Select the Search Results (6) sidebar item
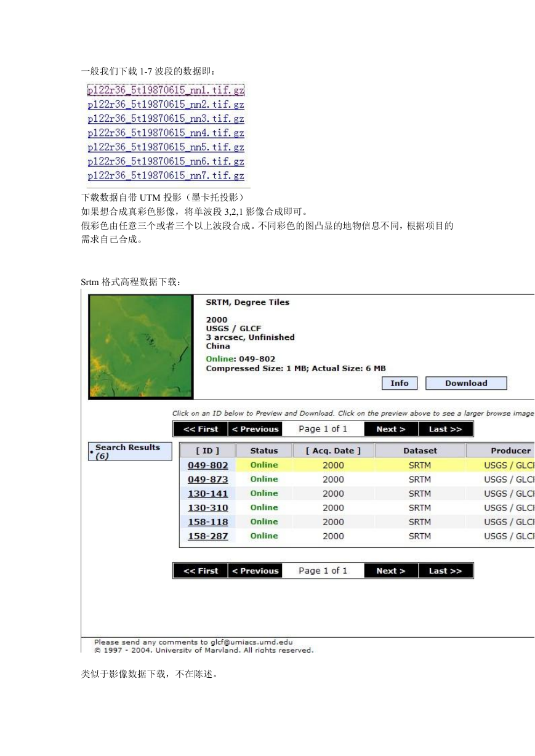The image size is (535, 756). point(130,451)
